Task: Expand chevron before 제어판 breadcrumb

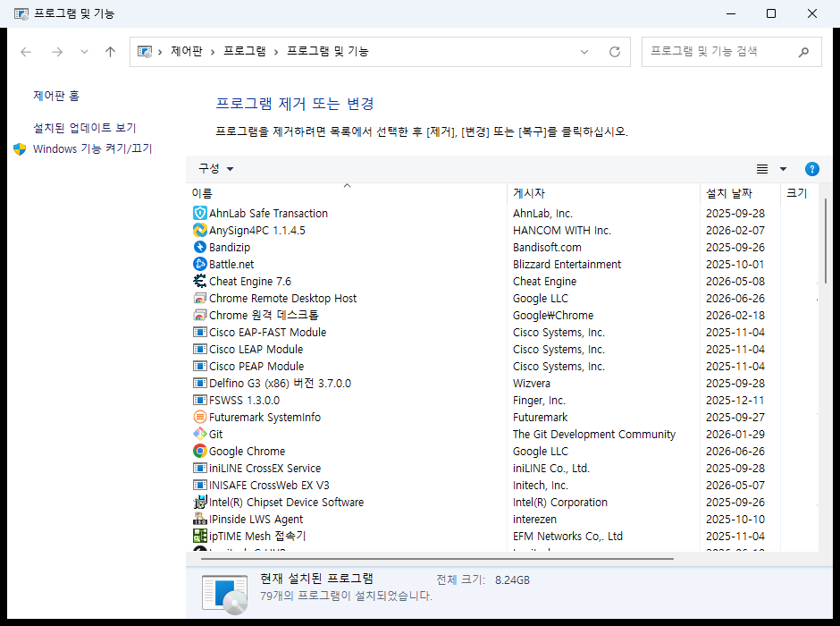Action: [160, 52]
